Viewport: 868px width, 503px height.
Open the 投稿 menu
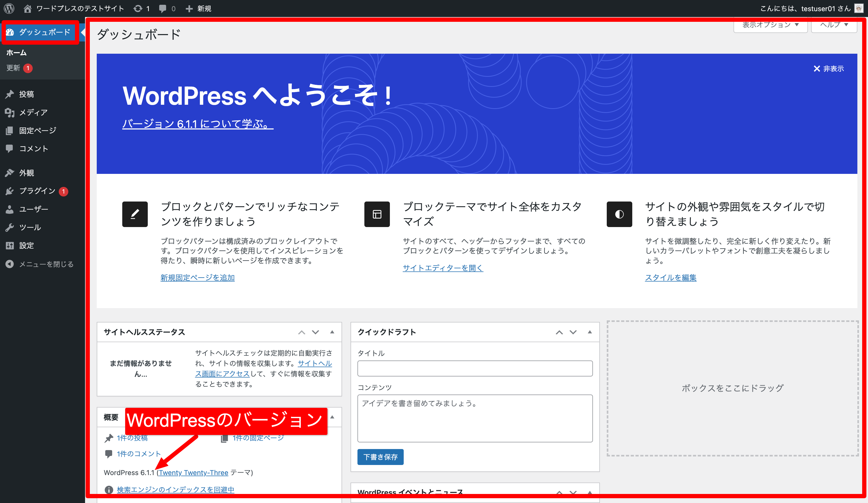pos(27,94)
